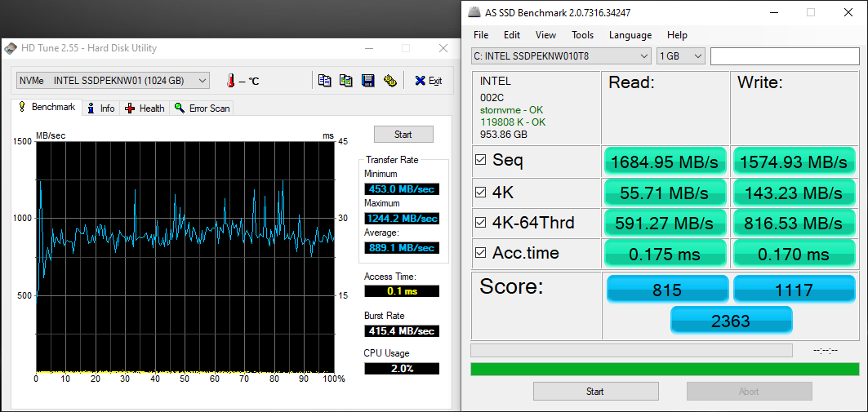Screen dimensions: 868x412
Task: Click the Seq write result 1574.93 MB/s
Action: (794, 162)
